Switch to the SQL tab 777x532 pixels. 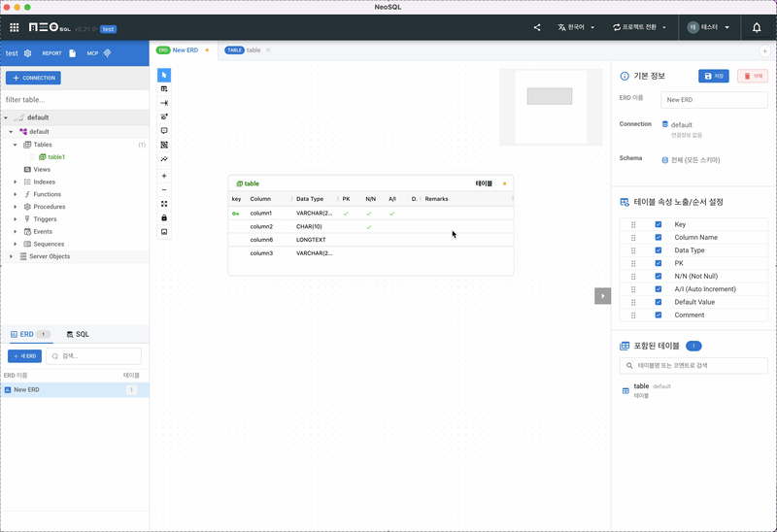[78, 334]
